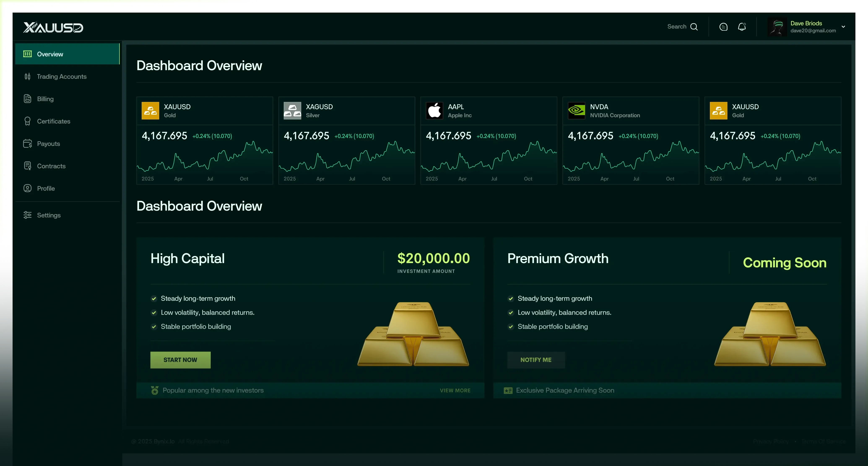The image size is (868, 466).
Task: Select Overview in the sidebar
Action: [x=67, y=54]
